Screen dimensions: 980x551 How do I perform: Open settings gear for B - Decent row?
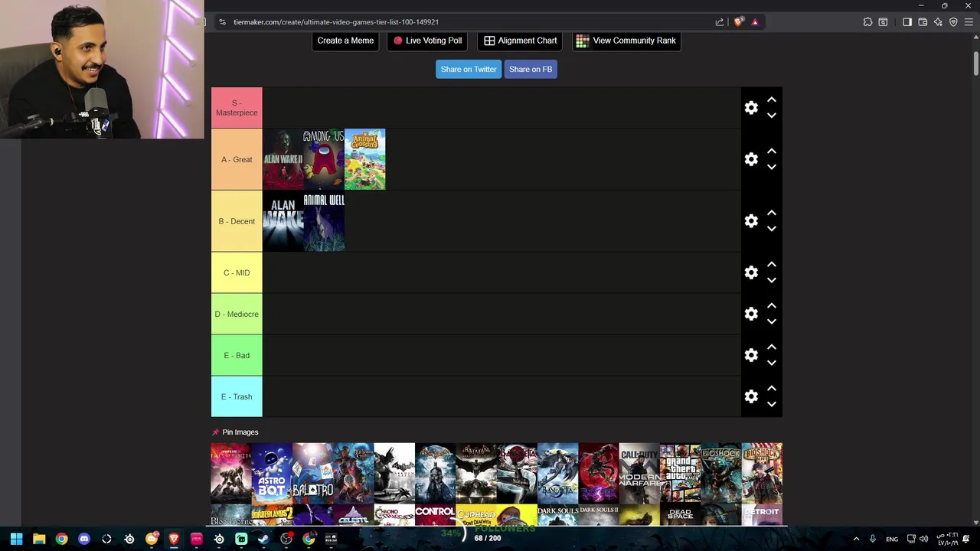[x=751, y=221]
